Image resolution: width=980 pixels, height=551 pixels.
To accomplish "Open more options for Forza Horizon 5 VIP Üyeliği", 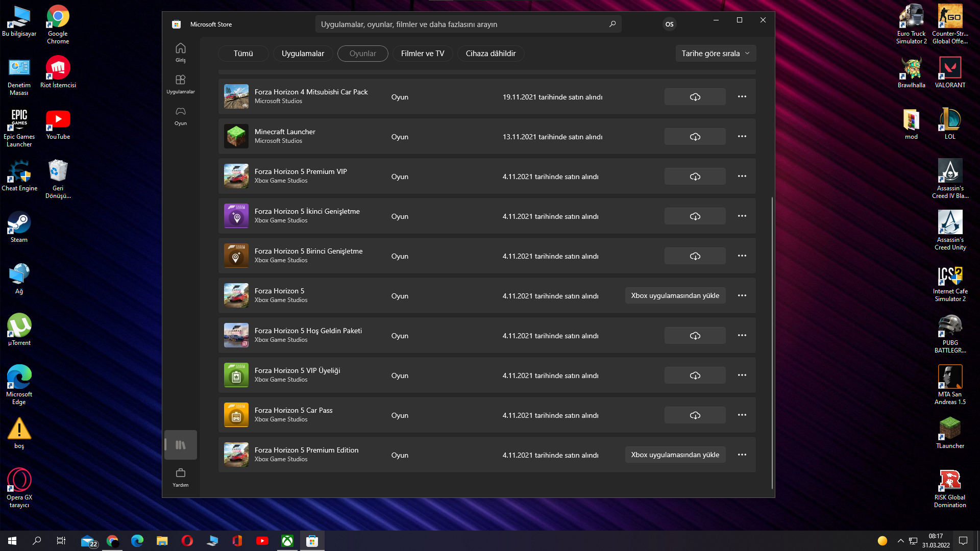I will tap(742, 375).
